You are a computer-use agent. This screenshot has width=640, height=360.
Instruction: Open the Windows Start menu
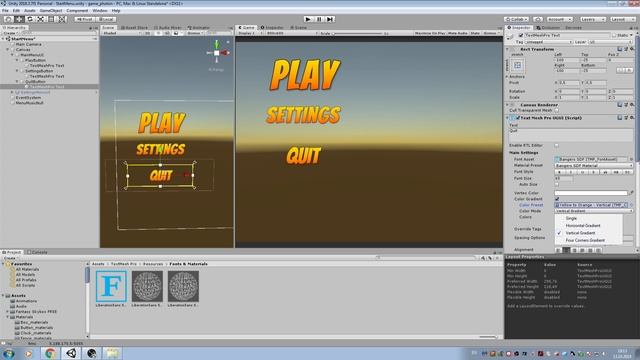[x=9, y=353]
